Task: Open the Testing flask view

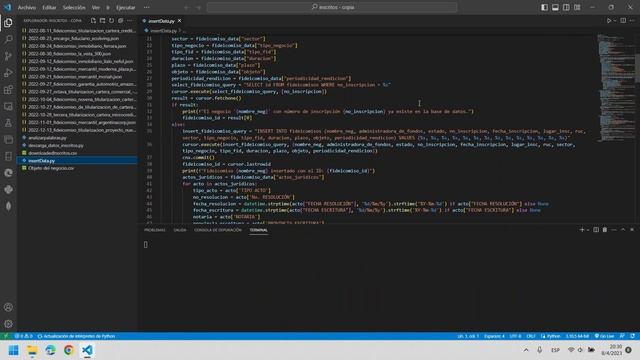Action: click(8, 123)
